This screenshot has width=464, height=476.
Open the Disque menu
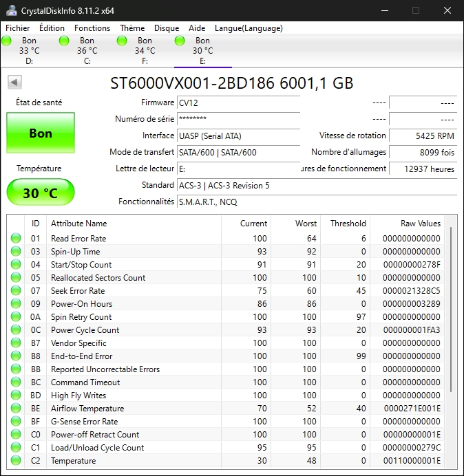167,28
